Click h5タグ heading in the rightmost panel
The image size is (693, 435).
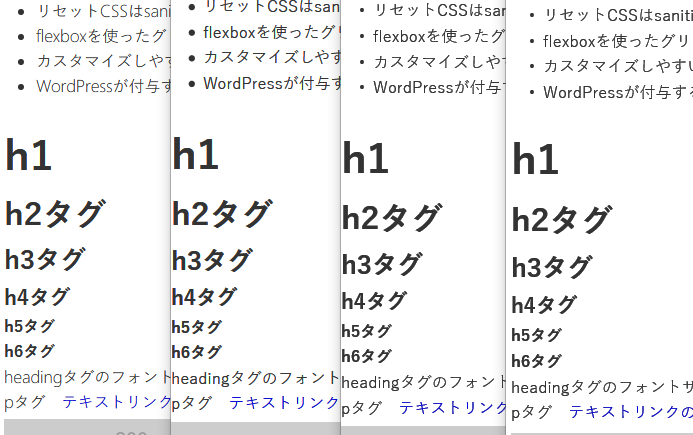(536, 335)
